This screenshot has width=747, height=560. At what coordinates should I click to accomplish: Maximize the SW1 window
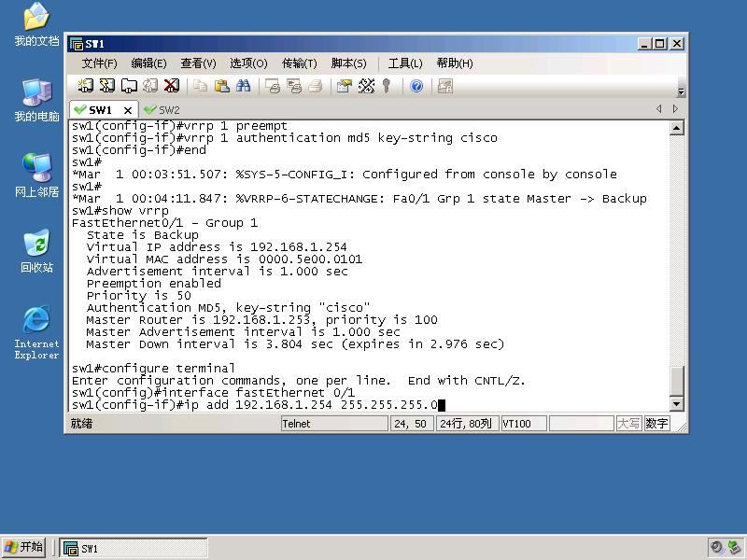[660, 44]
